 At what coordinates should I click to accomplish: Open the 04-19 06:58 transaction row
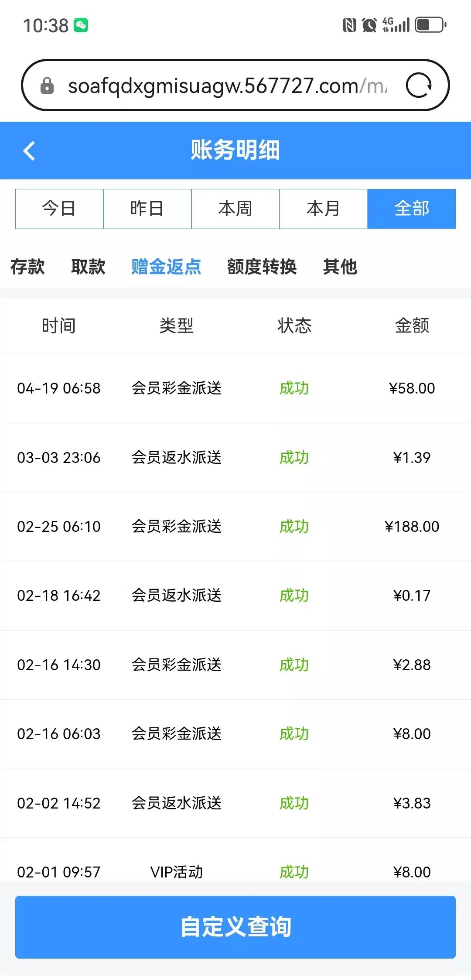coord(235,388)
